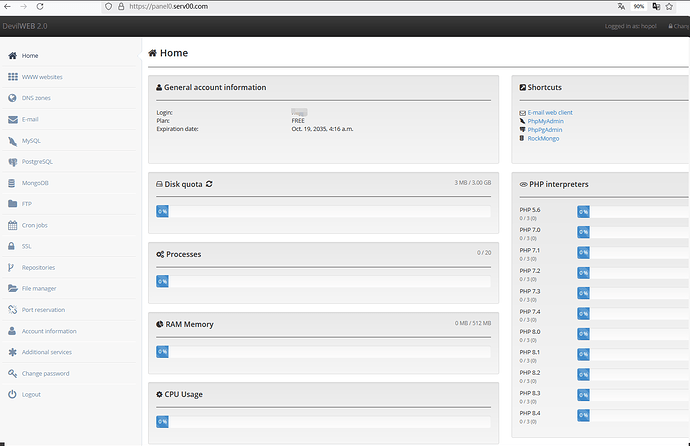Refresh disk quota using the reload icon
The image size is (690, 446).
coord(209,184)
